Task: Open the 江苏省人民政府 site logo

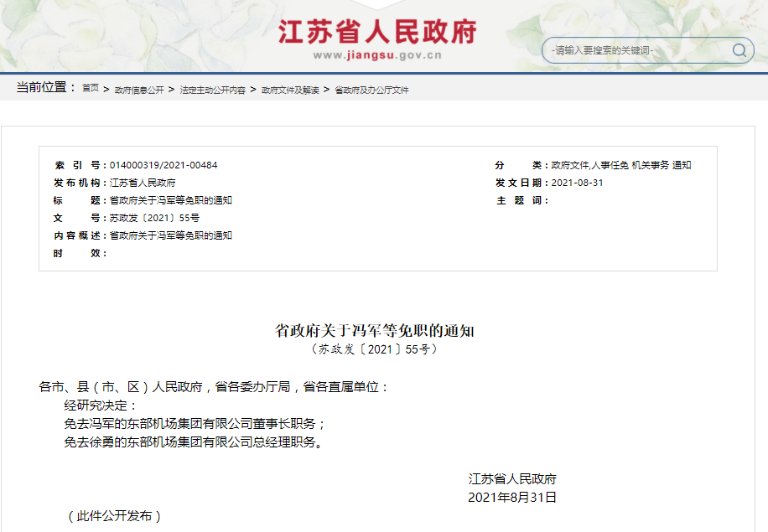Action: 377,33
